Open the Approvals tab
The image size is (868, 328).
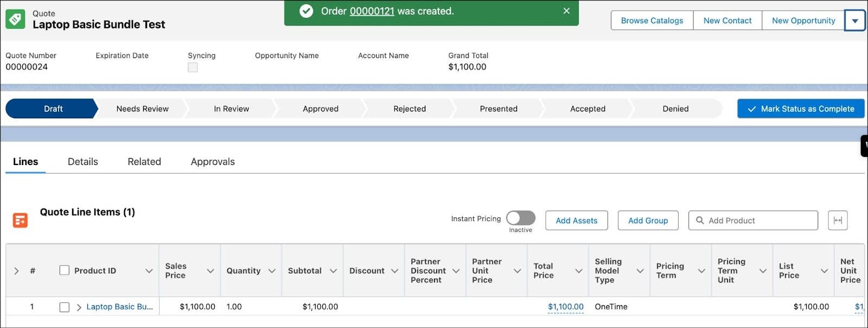[213, 162]
